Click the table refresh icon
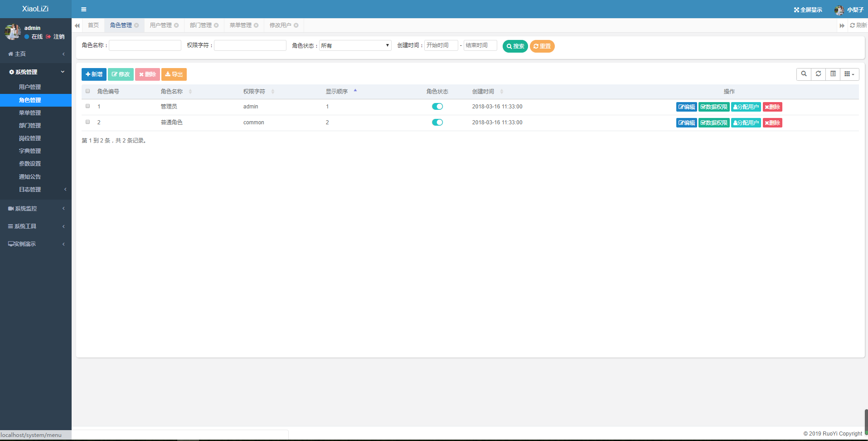The width and height of the screenshot is (868, 441). (x=818, y=74)
